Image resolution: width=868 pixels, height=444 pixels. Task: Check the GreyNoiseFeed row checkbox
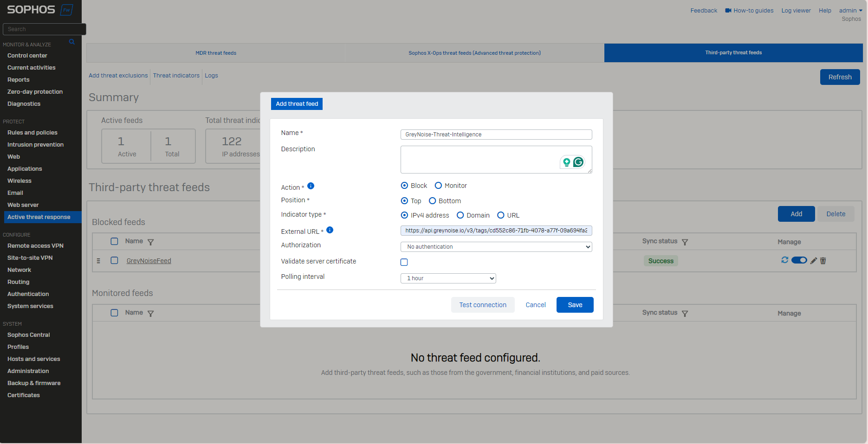[114, 261]
